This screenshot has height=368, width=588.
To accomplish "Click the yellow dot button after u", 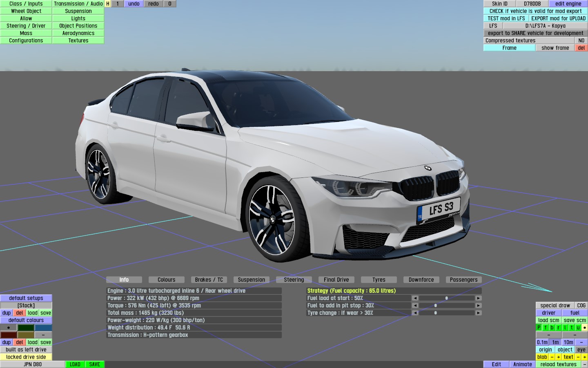I will tap(585, 328).
